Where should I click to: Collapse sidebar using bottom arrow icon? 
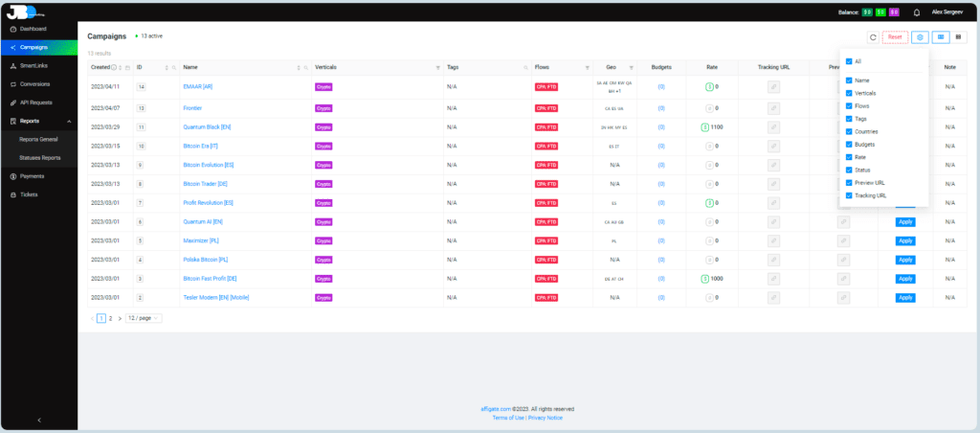tap(38, 420)
